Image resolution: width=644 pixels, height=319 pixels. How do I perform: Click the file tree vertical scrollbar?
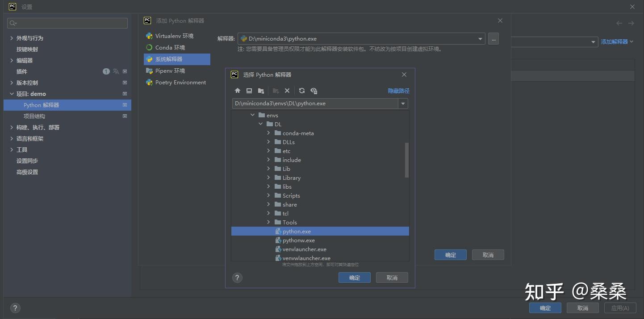coord(407,160)
